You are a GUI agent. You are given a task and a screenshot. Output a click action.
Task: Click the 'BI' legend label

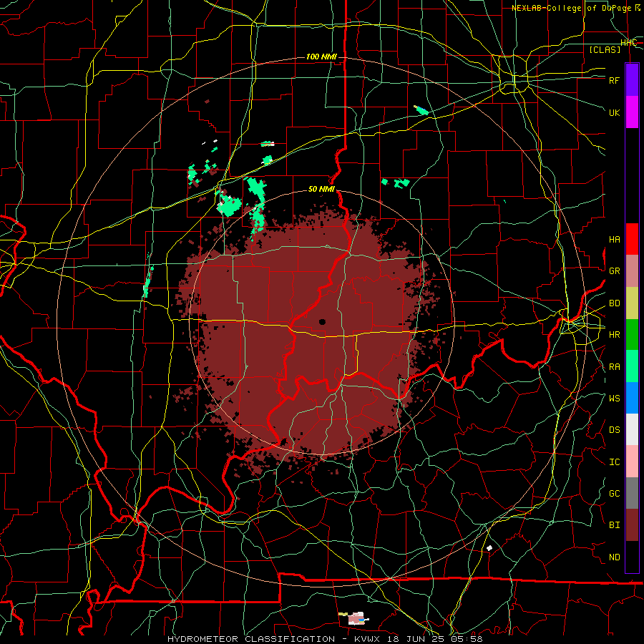614,525
